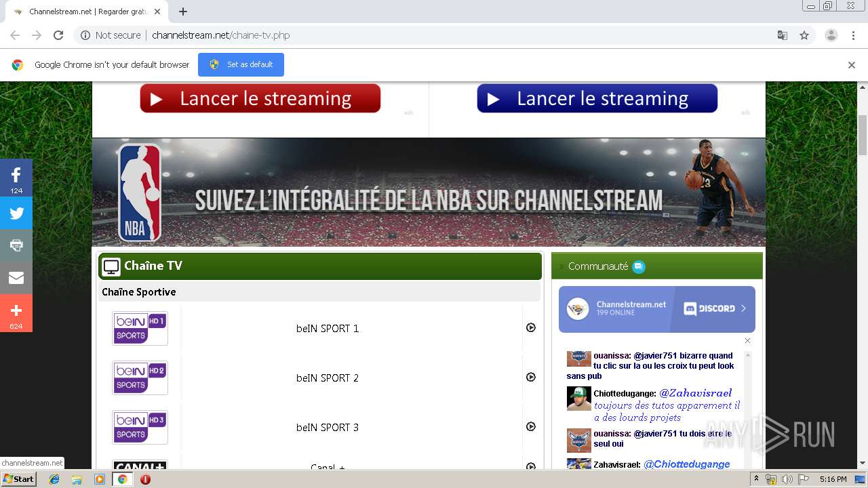
Task: Click the @Chiottedugange mention in chat
Action: pos(687,464)
